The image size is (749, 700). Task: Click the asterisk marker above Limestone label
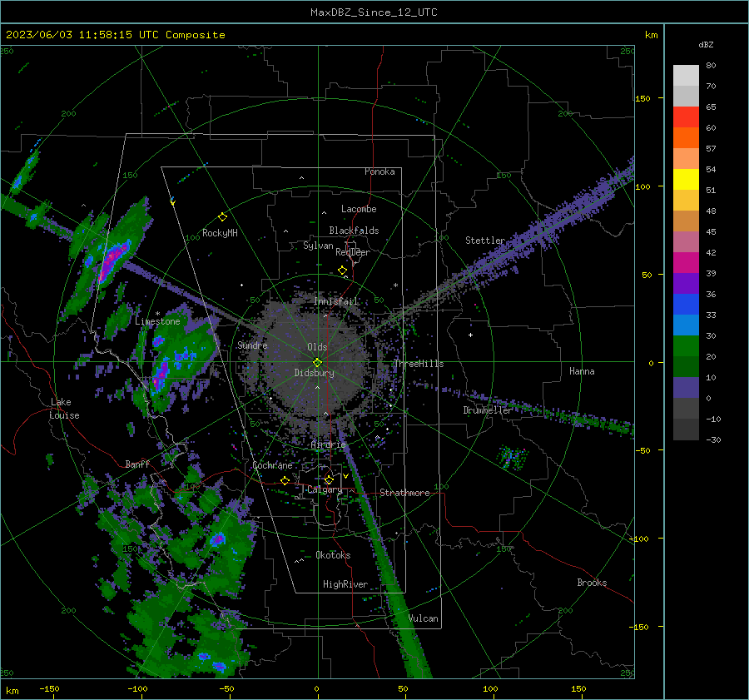157,314
